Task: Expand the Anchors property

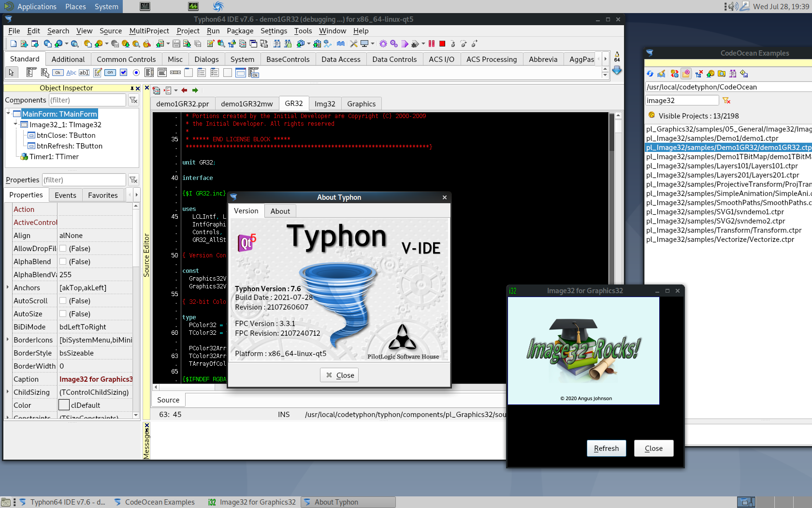Action: pyautogui.click(x=8, y=287)
